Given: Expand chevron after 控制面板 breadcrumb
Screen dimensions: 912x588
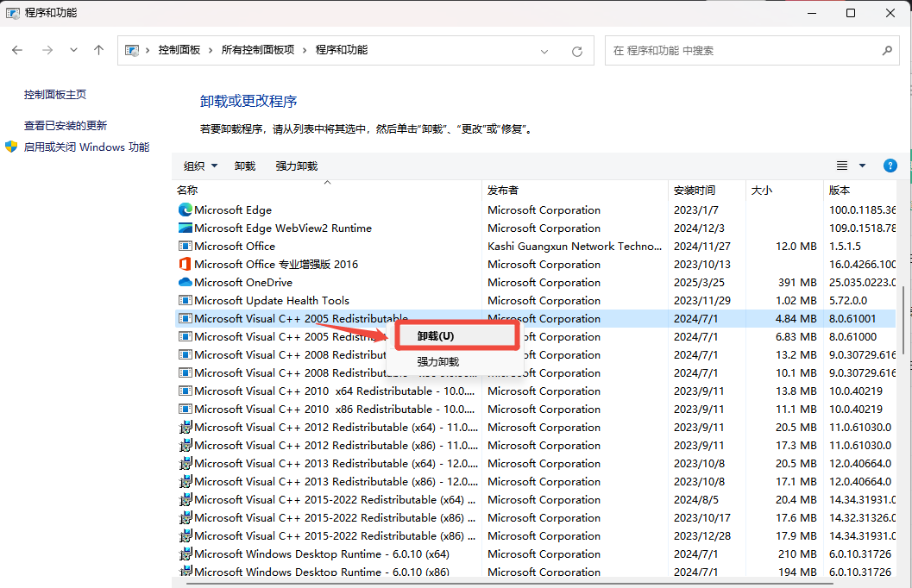Looking at the screenshot, I should [x=211, y=51].
